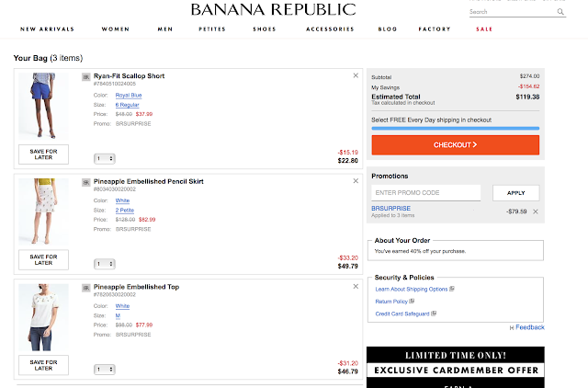Screen dimensions: 588x388
Task: Remove Ryan-Fit Scallop Short from bag
Action: [356, 75]
